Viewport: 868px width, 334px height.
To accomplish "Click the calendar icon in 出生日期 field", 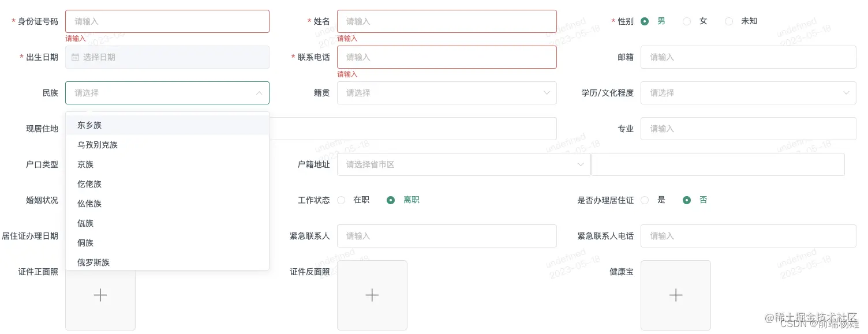I will pyautogui.click(x=76, y=57).
